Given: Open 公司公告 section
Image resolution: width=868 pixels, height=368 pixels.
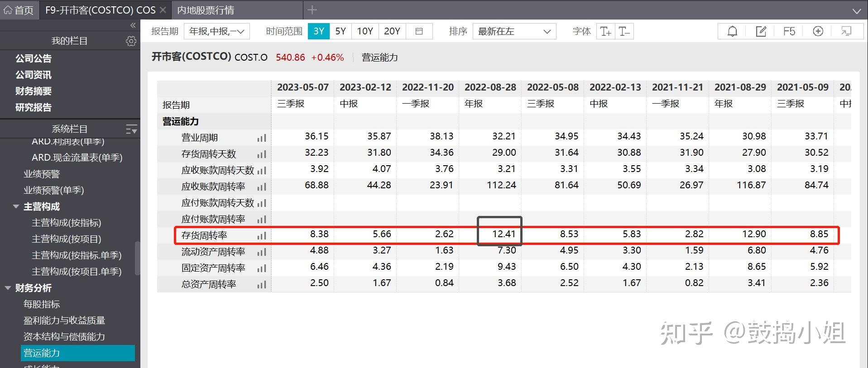Looking at the screenshot, I should [x=34, y=58].
